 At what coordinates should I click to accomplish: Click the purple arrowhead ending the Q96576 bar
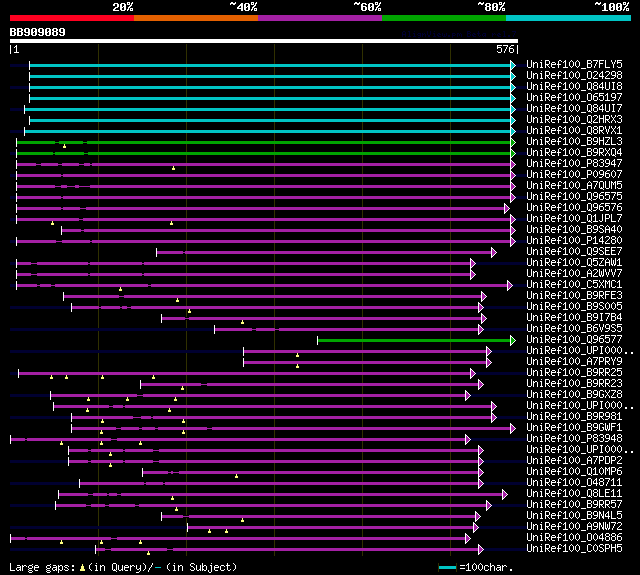click(507, 209)
